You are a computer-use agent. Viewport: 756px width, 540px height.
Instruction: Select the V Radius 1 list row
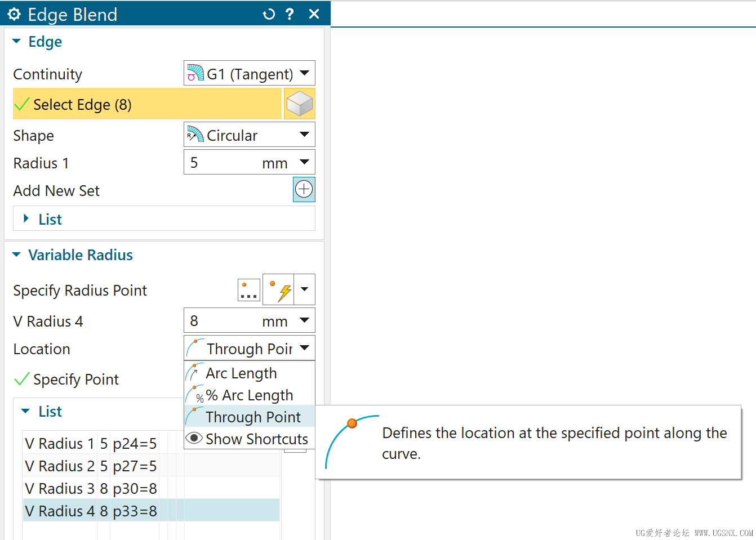151,444
